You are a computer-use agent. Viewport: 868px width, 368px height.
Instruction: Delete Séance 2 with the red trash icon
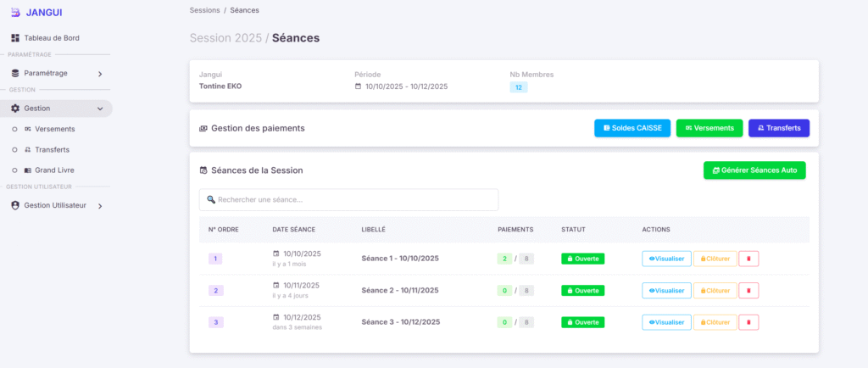[748, 290]
